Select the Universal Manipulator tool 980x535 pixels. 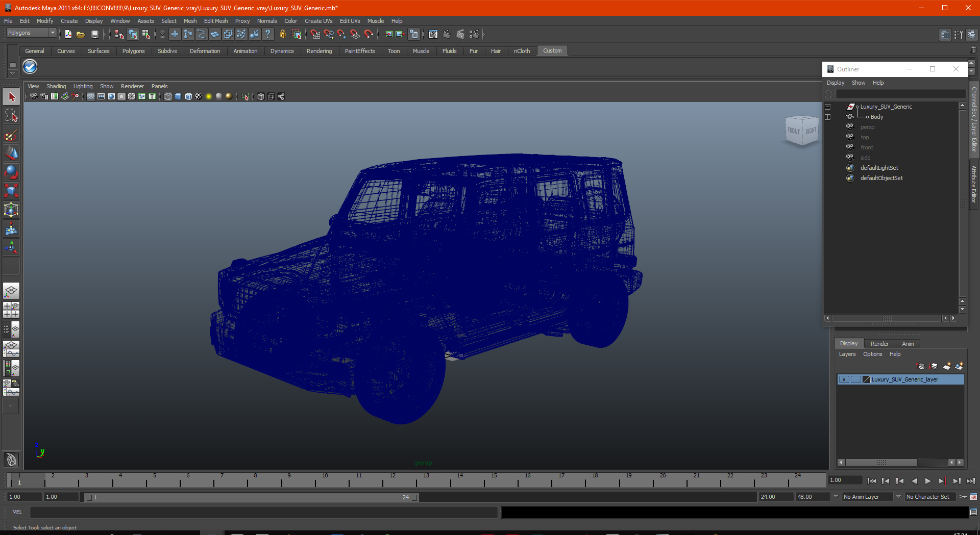pos(11,210)
